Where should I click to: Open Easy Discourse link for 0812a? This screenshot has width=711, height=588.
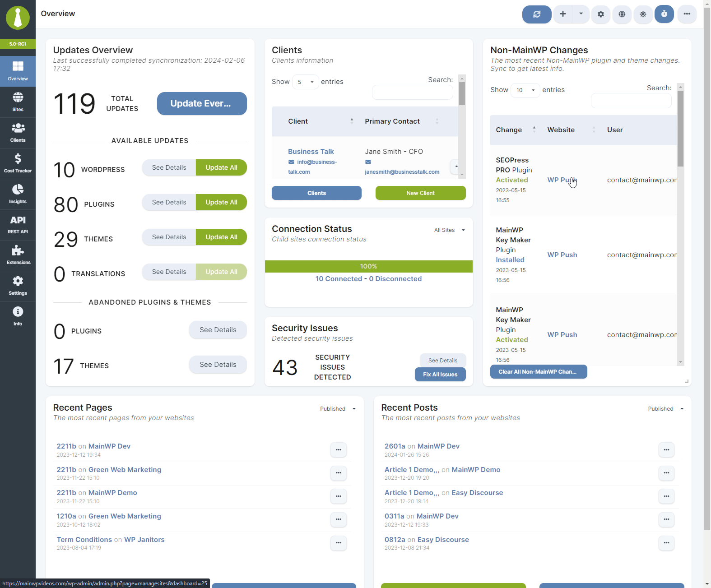pos(443,540)
